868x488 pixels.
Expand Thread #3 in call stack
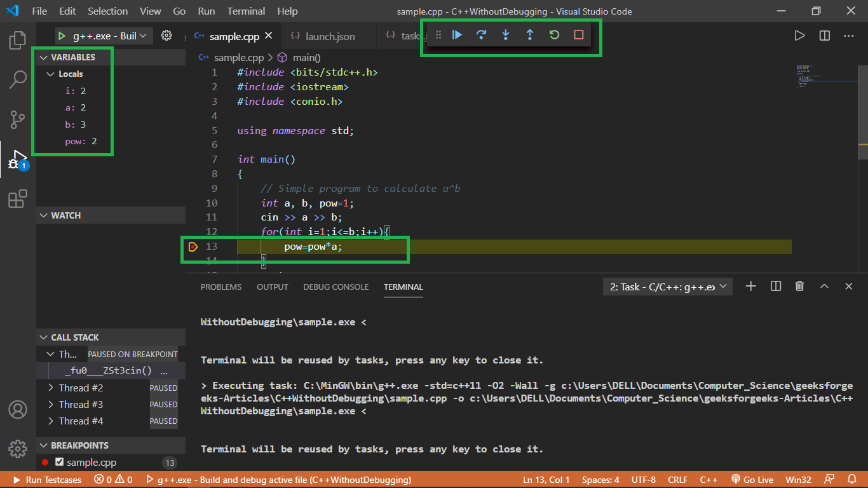point(51,404)
